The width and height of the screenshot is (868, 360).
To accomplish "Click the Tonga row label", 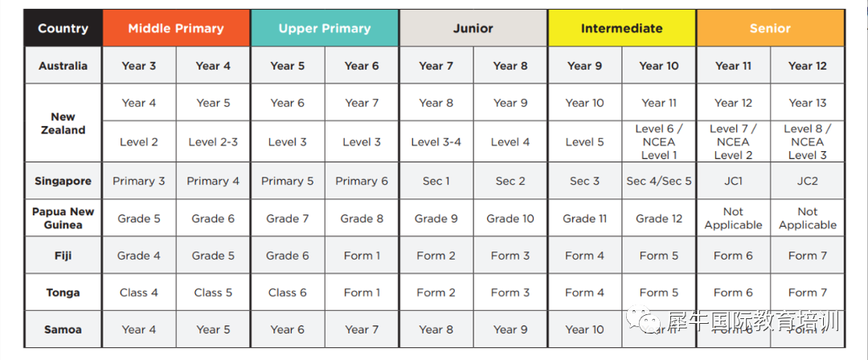I will pyautogui.click(x=63, y=292).
